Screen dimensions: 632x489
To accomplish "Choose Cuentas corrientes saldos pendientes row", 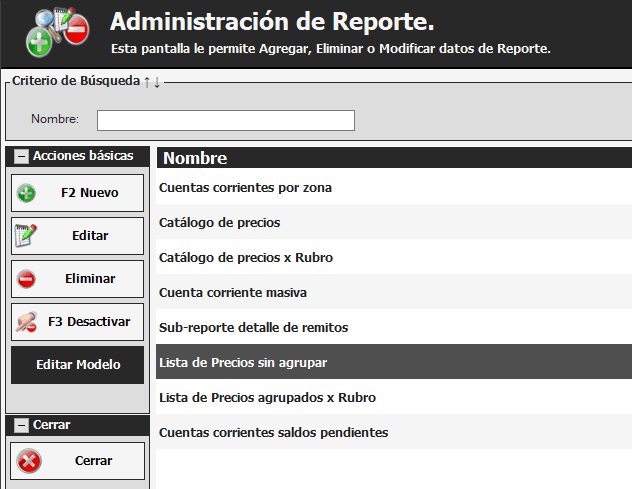I will click(x=273, y=432).
